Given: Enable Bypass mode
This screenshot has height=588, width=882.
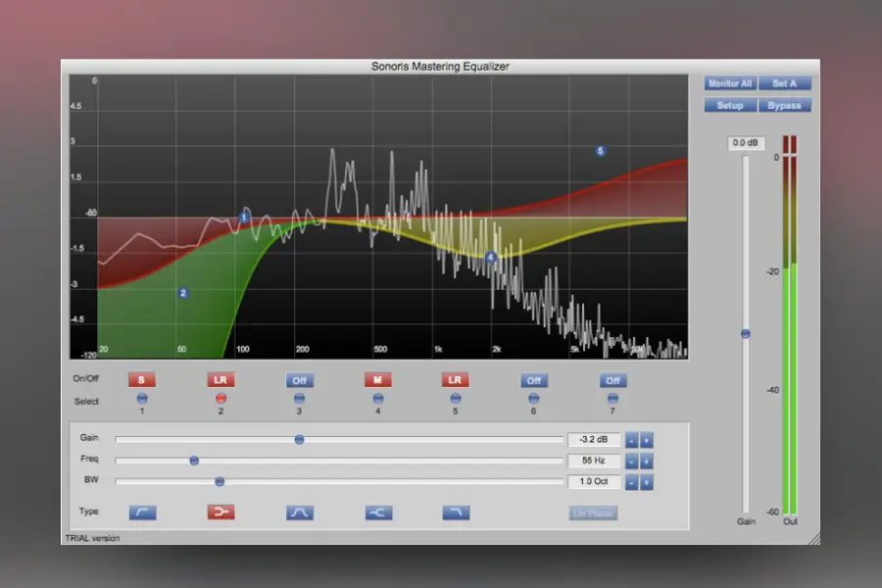Looking at the screenshot, I should (784, 105).
